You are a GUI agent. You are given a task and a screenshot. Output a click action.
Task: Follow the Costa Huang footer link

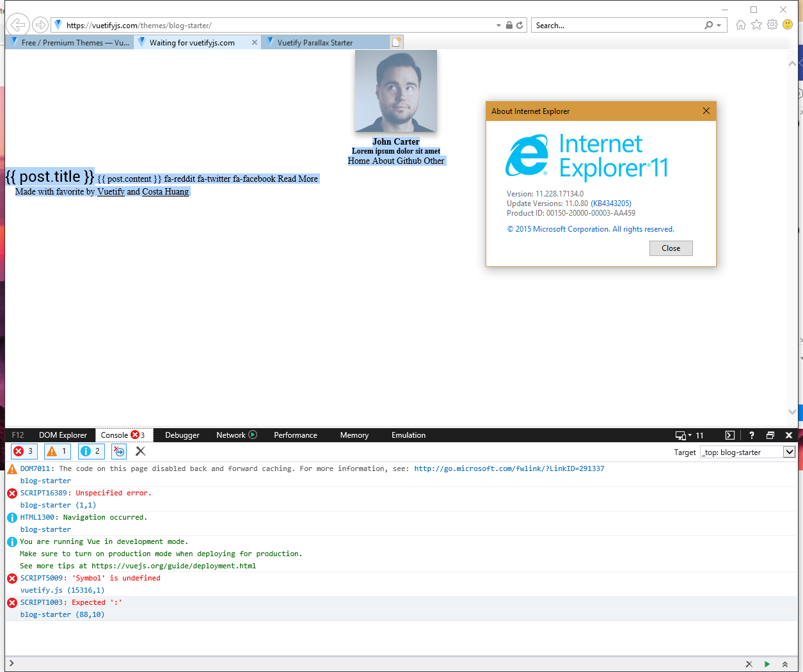tap(165, 191)
